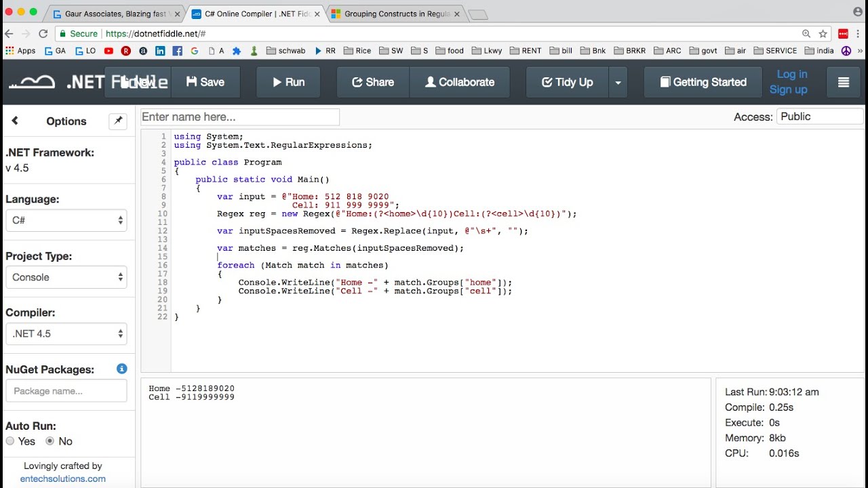
Task: Click the fiddle name input field
Action: pos(240,117)
